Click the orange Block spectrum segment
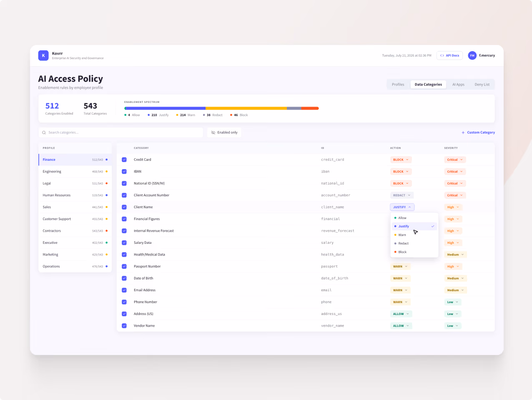The image size is (532, 400). click(310, 108)
